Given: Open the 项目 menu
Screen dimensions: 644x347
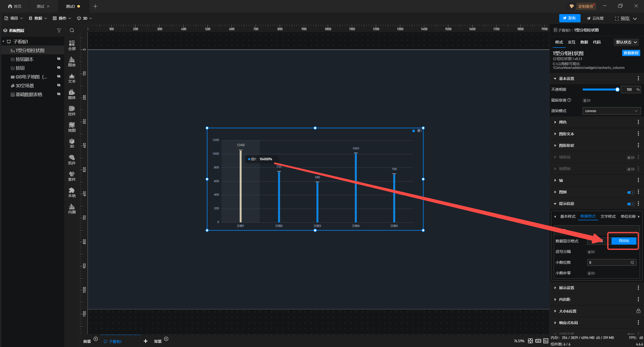Looking at the screenshot, I should click(14, 18).
